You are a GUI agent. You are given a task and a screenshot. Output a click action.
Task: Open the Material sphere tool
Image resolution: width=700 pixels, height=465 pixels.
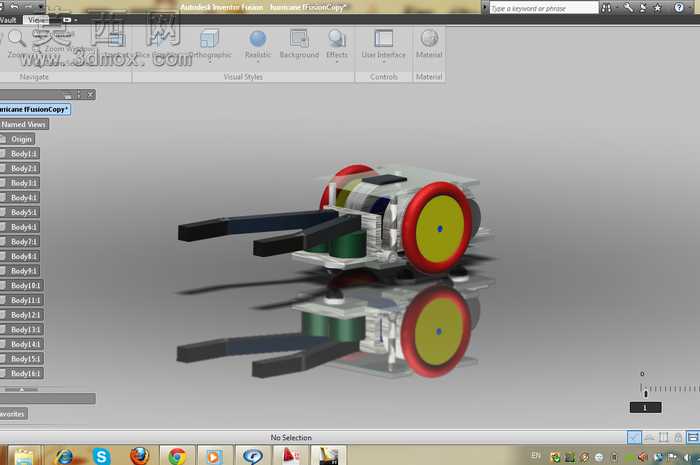[x=429, y=43]
